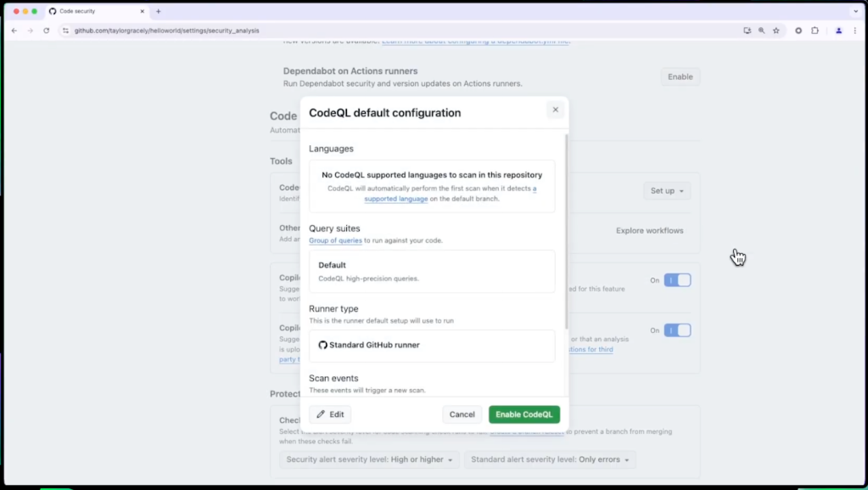This screenshot has width=868, height=490.
Task: Toggle the Copilot feature switch
Action: 678,279
